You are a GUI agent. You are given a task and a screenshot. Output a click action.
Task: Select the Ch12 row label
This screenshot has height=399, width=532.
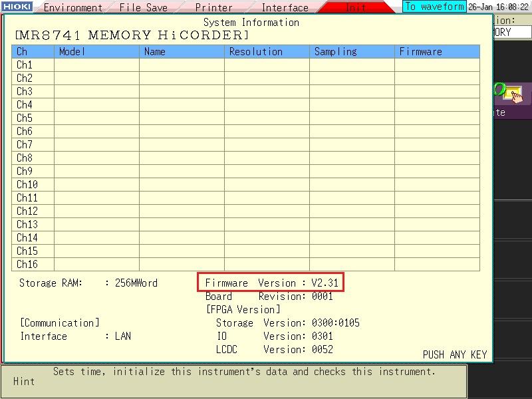pos(27,211)
